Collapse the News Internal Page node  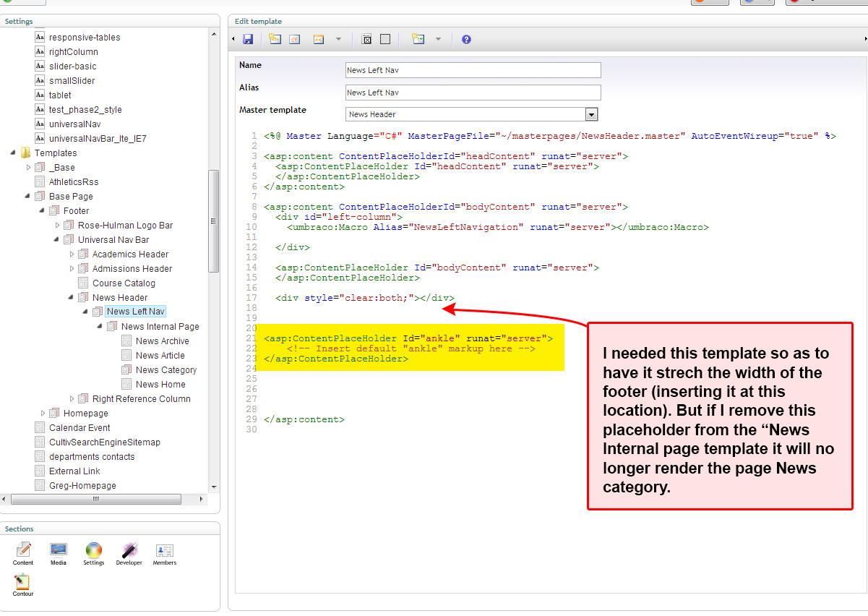100,327
